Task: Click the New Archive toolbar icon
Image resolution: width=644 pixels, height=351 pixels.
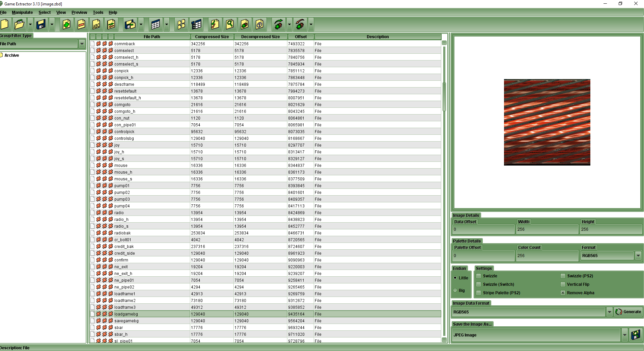Action: pos(5,24)
